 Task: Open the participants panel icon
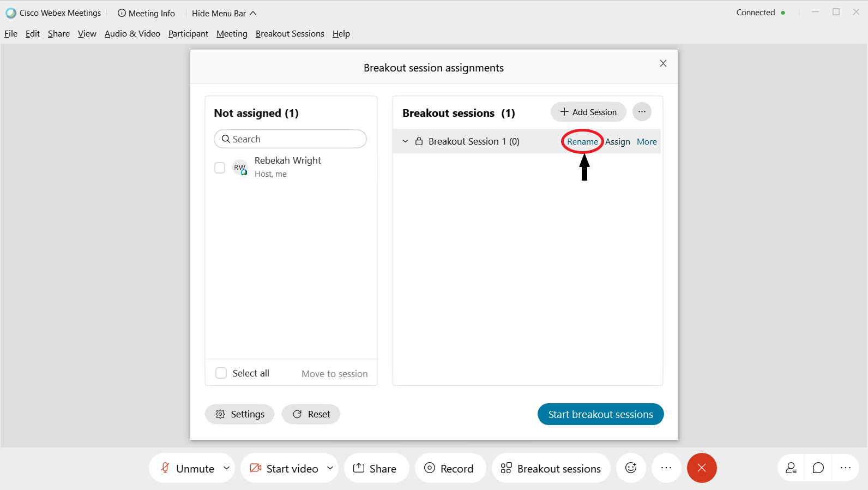coord(791,468)
